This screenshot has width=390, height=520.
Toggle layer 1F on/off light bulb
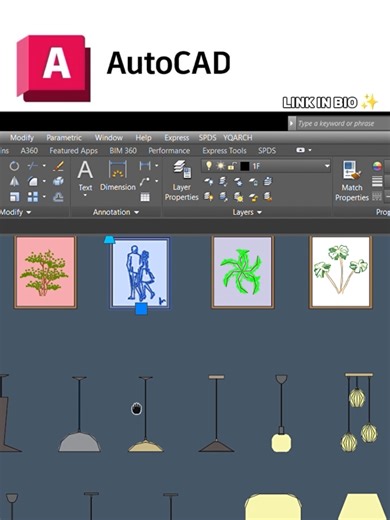click(209, 166)
